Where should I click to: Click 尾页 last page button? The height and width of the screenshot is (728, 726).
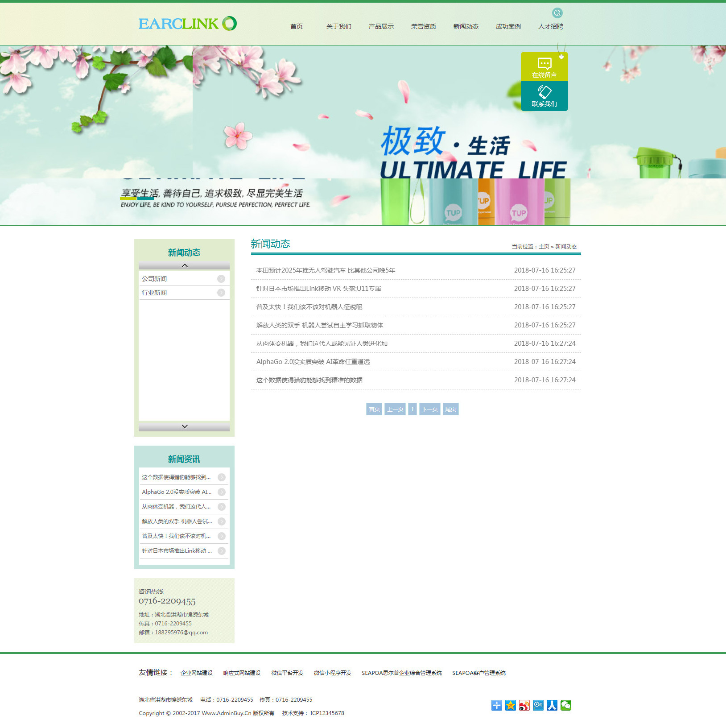450,409
